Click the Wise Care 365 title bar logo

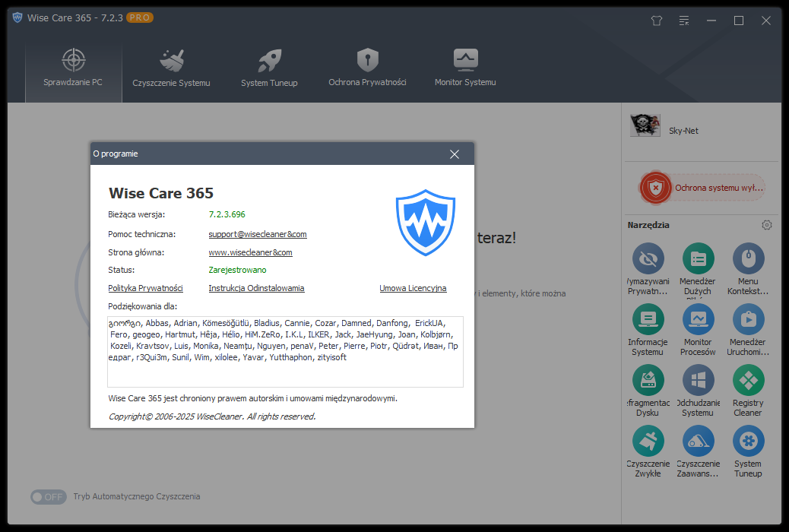tap(17, 17)
